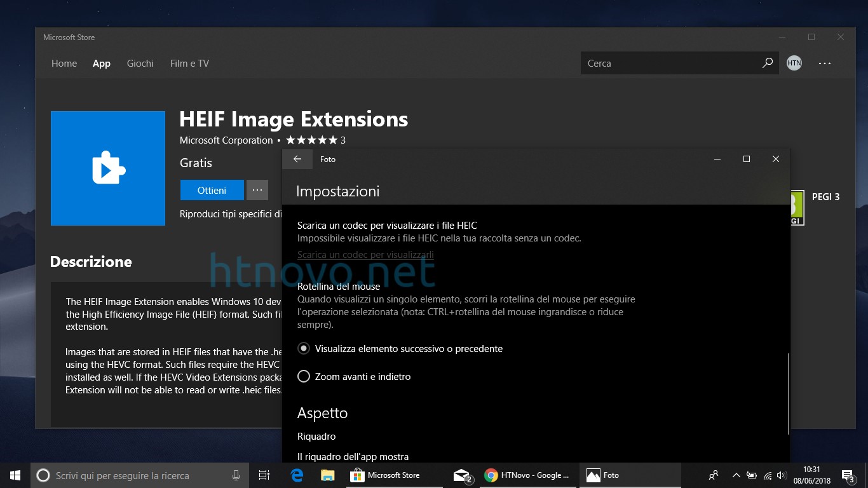Select Zoom avanti e indietro
The image size is (868, 488).
[303, 376]
